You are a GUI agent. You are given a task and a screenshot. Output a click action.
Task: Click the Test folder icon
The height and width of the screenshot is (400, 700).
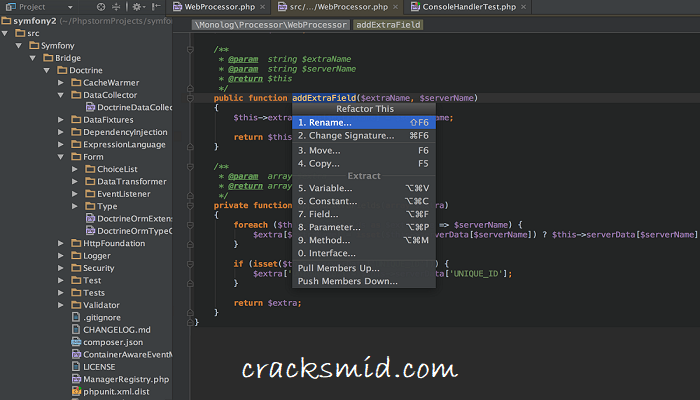(x=76, y=280)
